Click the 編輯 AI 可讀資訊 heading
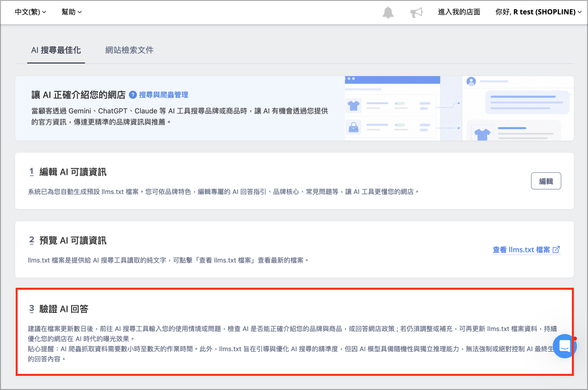The width and height of the screenshot is (588, 390). click(x=73, y=172)
